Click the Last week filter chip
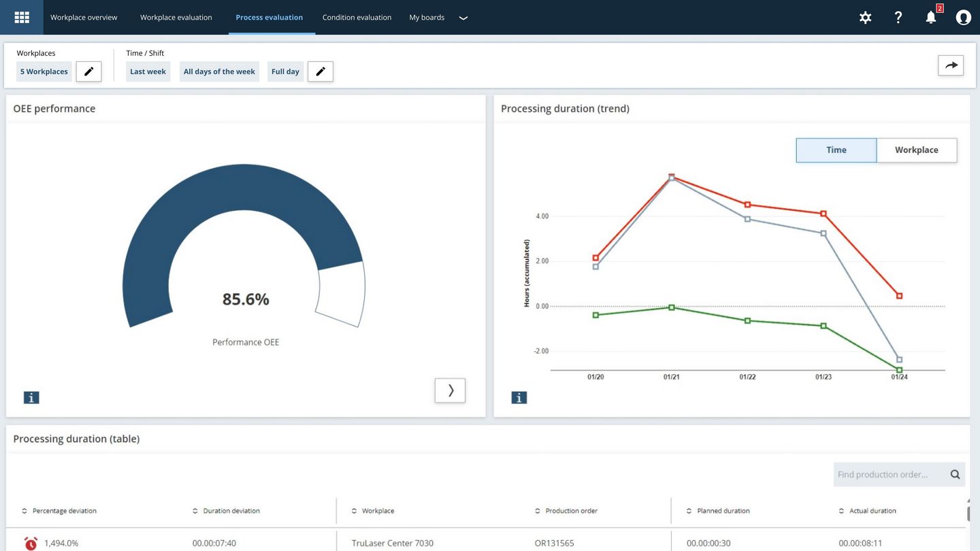The width and height of the screenshot is (980, 551). (148, 71)
